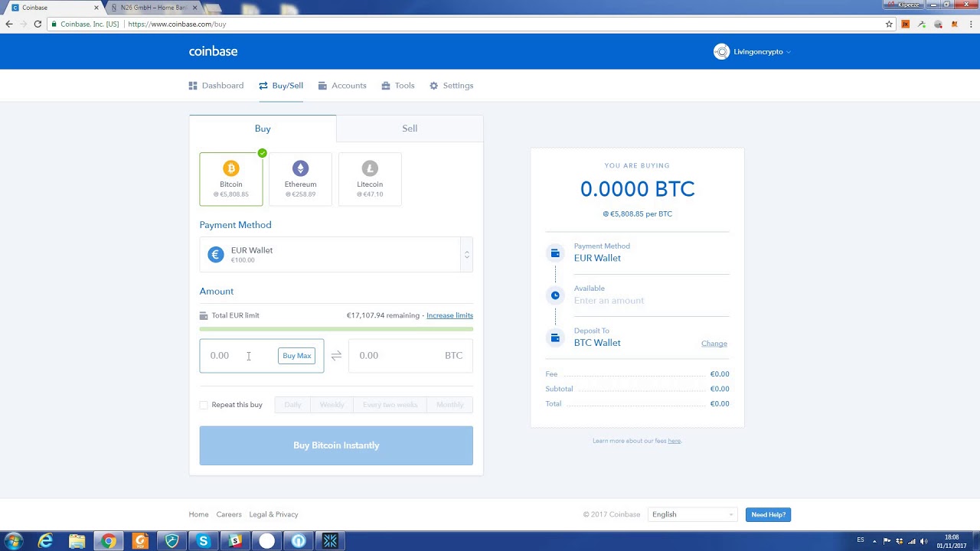This screenshot has width=980, height=551.
Task: Click the '€17,107.94 remaining' text
Action: point(383,315)
